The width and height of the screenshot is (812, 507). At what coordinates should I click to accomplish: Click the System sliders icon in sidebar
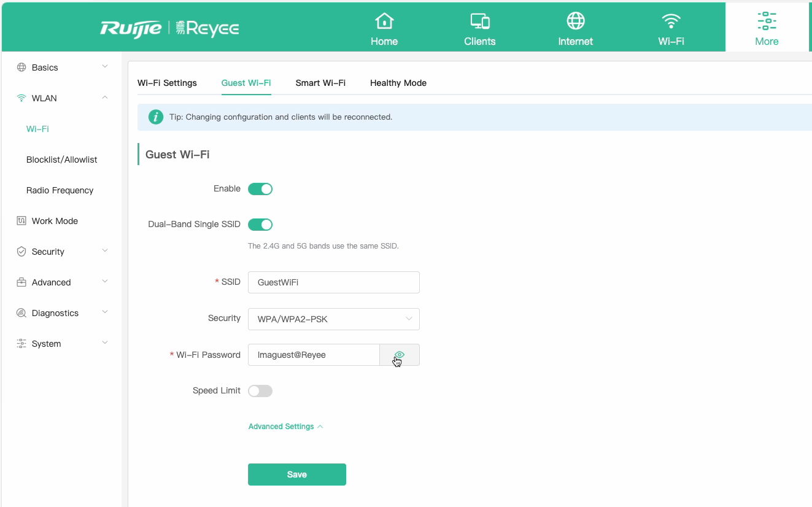pyautogui.click(x=21, y=344)
